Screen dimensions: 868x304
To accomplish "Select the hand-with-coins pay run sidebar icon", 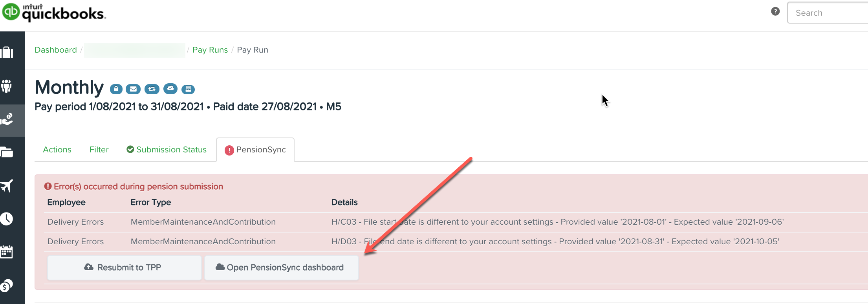I will coord(7,119).
